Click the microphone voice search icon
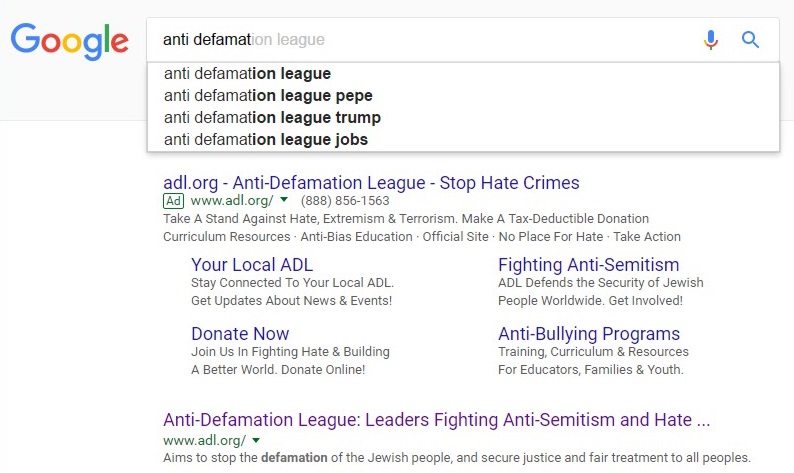The width and height of the screenshot is (794, 473). 710,40
